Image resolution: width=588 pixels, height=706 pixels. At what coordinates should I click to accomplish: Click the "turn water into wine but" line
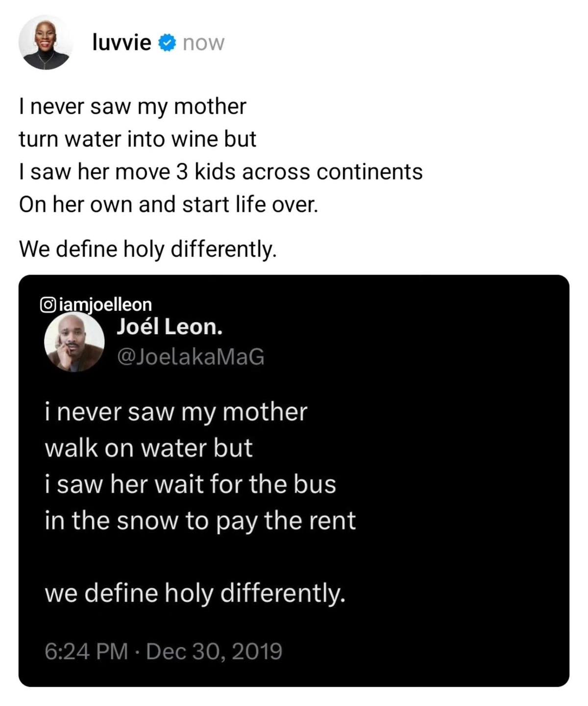138,139
